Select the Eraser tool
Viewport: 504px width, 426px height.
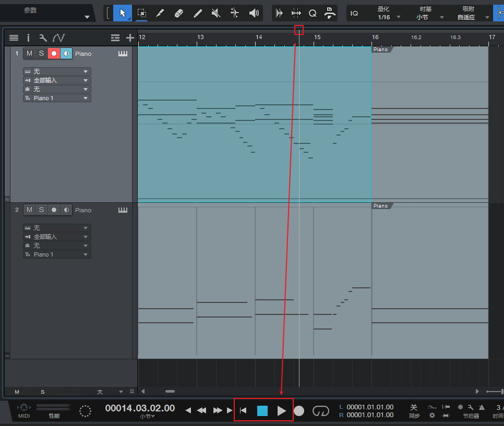[179, 13]
